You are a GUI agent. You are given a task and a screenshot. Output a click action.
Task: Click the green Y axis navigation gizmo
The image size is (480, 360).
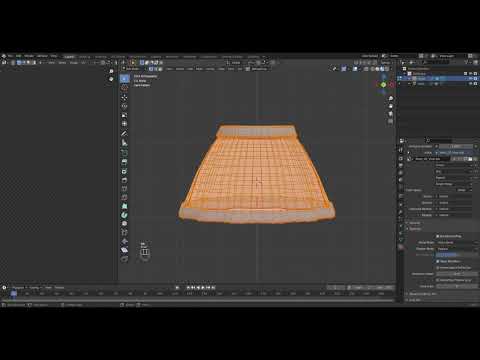tap(383, 85)
